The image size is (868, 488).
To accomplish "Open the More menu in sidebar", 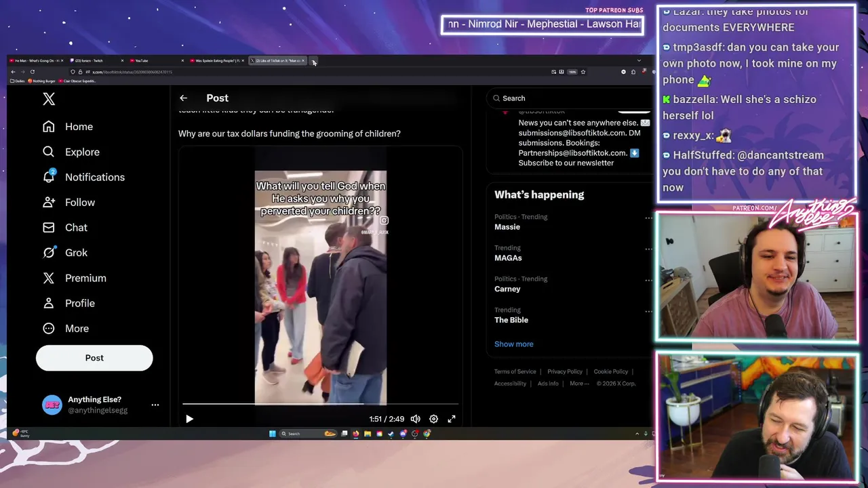I will coord(65,328).
